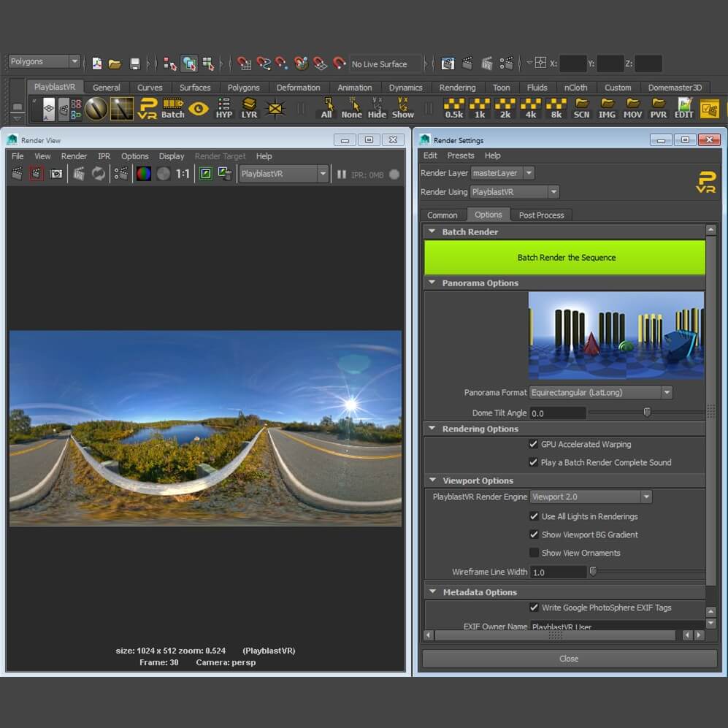Screen dimensions: 728x728
Task: Collapse the Rendering Options section
Action: (x=432, y=428)
